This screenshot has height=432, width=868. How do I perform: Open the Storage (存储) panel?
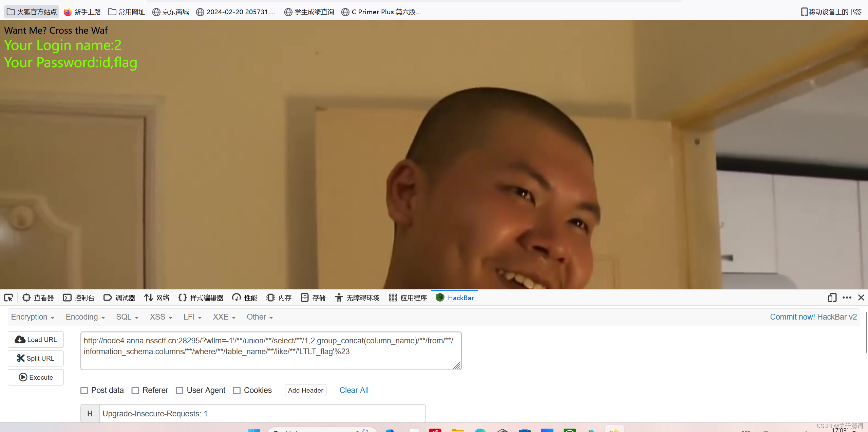313,298
